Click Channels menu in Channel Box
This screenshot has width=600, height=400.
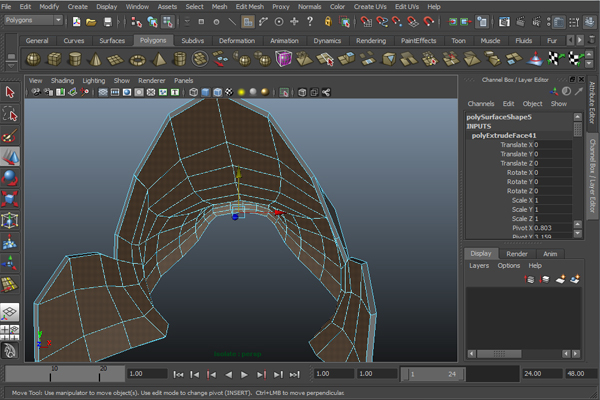(x=481, y=104)
